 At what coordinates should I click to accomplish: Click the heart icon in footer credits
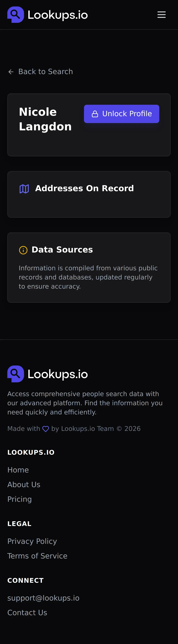[46, 429]
